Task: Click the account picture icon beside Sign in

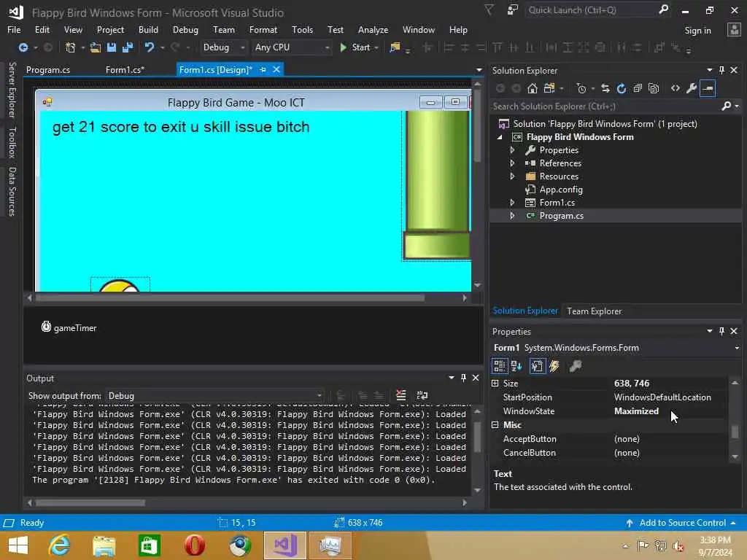Action: pyautogui.click(x=734, y=30)
